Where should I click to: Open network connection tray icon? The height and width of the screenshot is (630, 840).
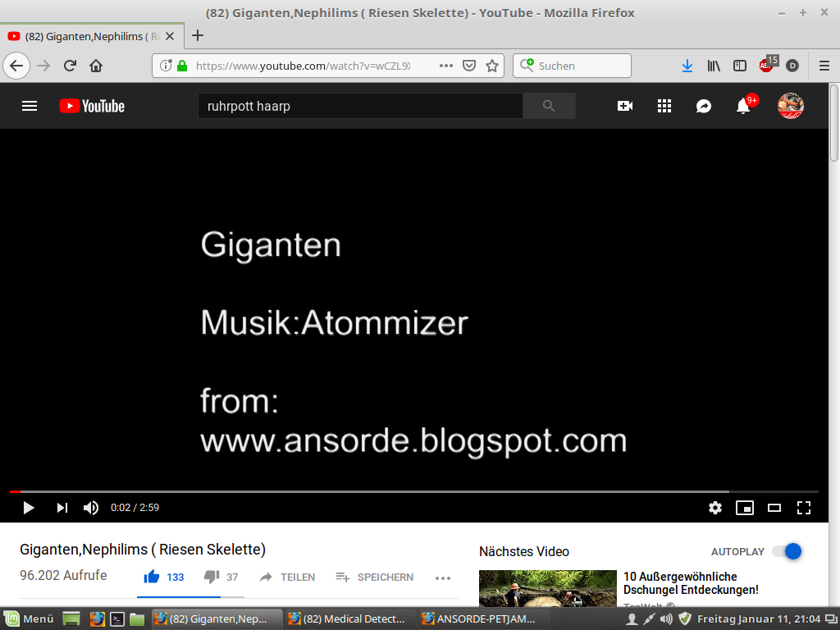(649, 619)
